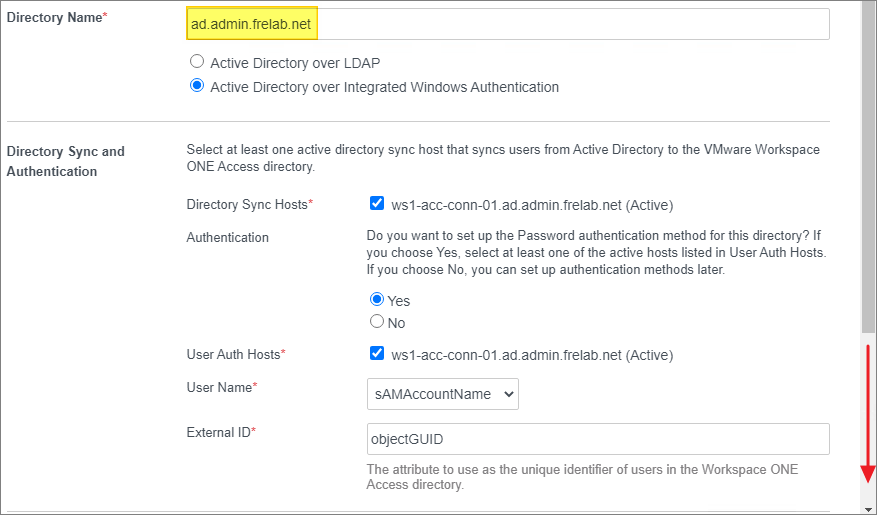Screen dimensions: 877x515
Task: Toggle the User Auth Hosts checkbox
Action: 377,354
